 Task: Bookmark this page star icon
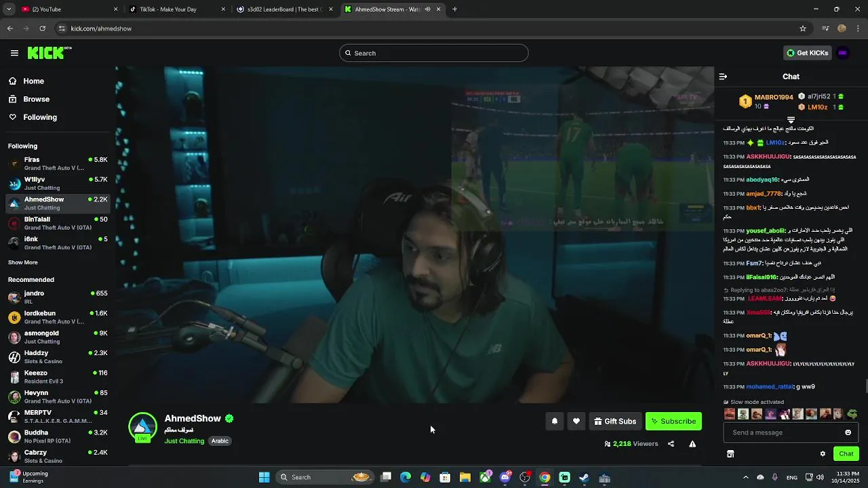(x=803, y=28)
